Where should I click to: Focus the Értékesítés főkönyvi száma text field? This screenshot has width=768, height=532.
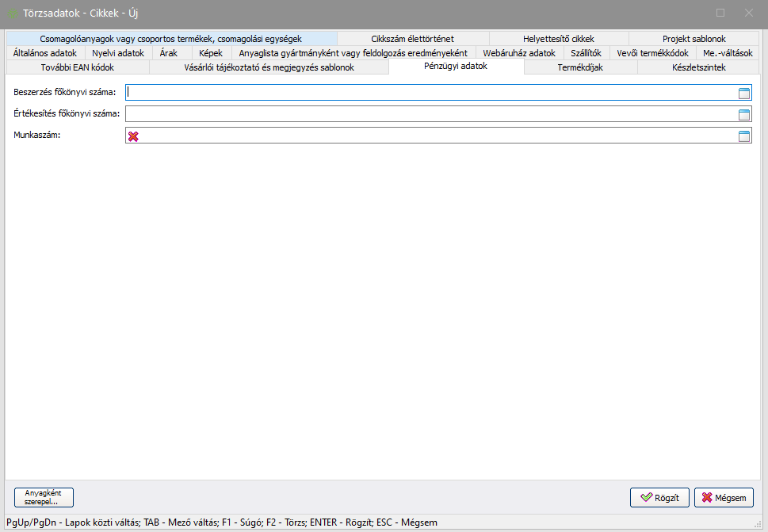pos(428,114)
